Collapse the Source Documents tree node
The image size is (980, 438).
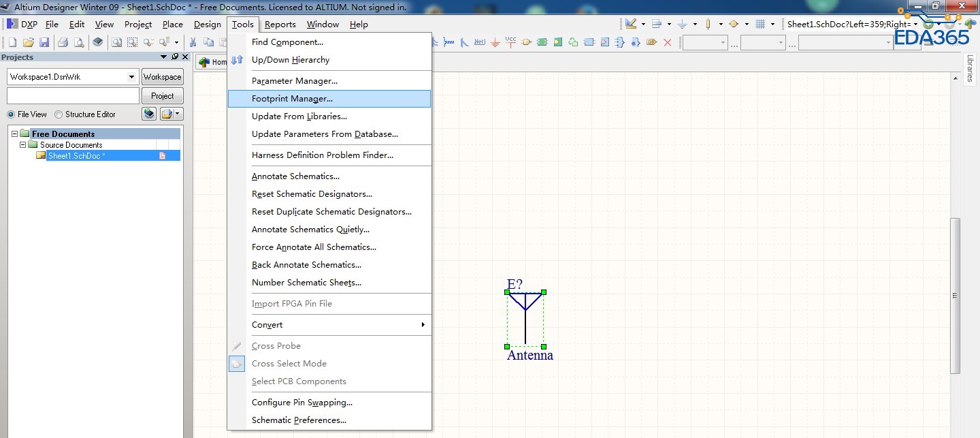[x=23, y=145]
